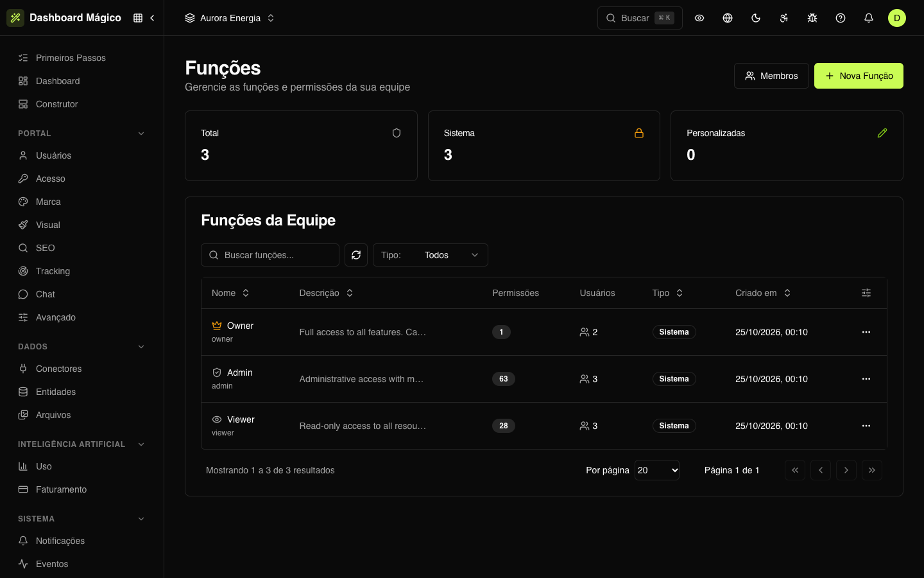Toggle the eye preview icon in the header

coord(699,18)
